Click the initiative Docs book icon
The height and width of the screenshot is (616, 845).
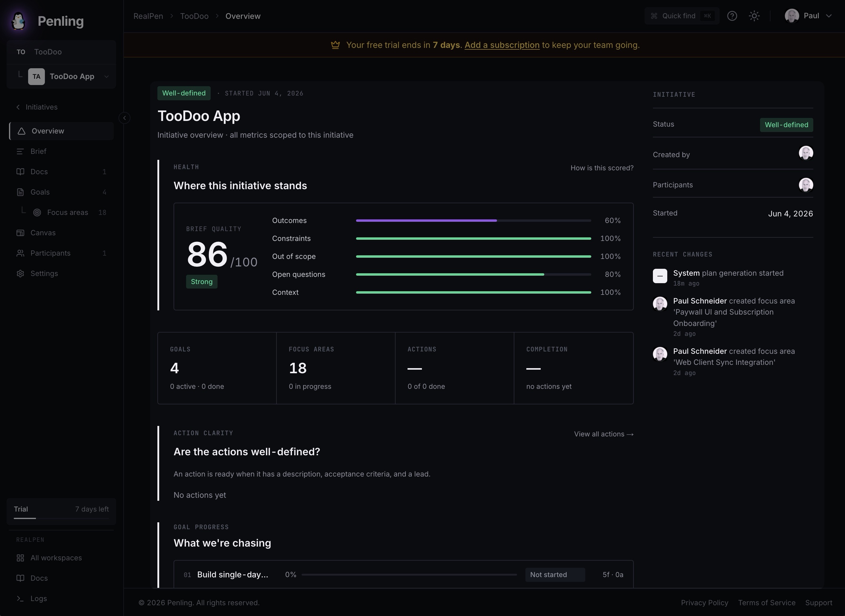[20, 172]
